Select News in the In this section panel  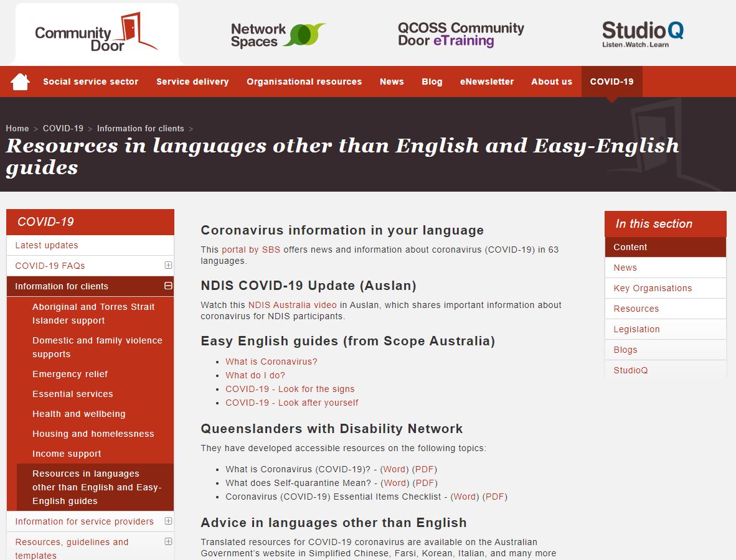tap(665, 268)
